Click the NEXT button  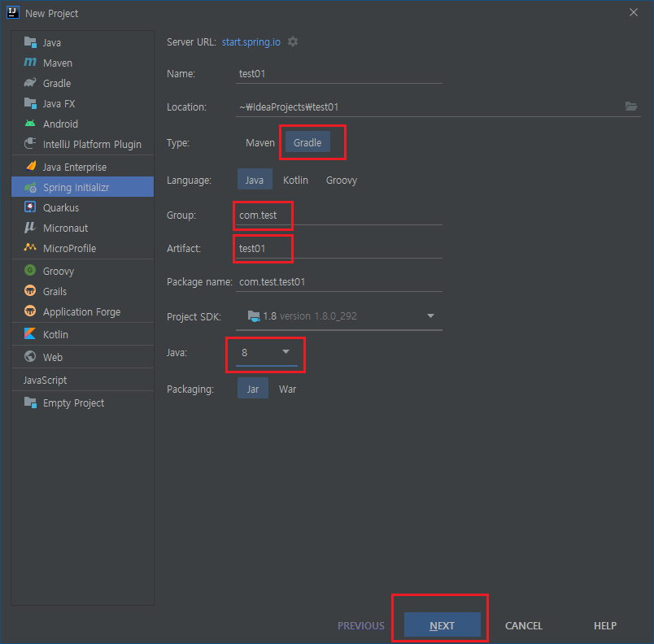(443, 625)
